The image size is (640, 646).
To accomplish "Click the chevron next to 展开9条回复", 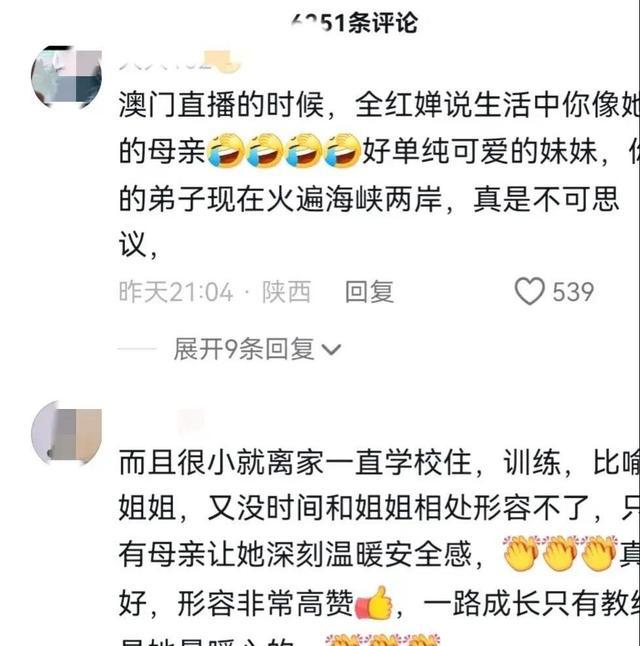I will coord(331,350).
